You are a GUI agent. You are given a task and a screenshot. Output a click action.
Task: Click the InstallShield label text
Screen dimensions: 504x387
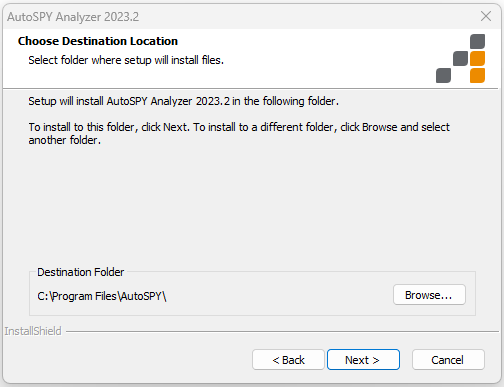[x=33, y=331]
